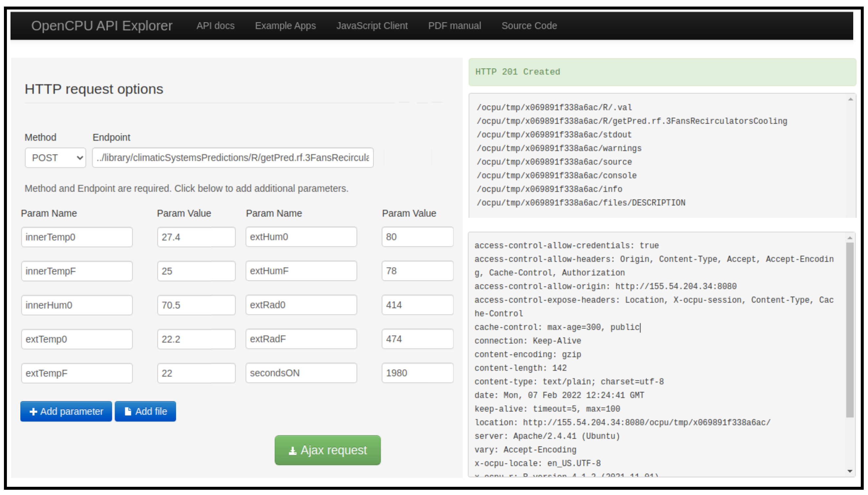
Task: Click the Endpoint text field
Action: (x=233, y=158)
